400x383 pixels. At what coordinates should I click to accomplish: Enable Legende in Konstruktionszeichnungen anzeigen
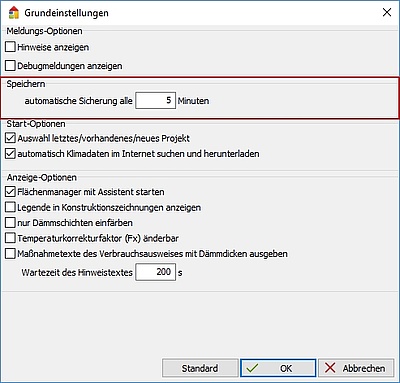pyautogui.click(x=10, y=207)
